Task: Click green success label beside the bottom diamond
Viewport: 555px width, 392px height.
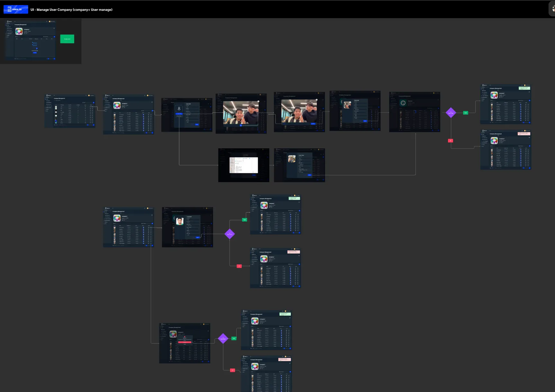Action: pos(234,338)
